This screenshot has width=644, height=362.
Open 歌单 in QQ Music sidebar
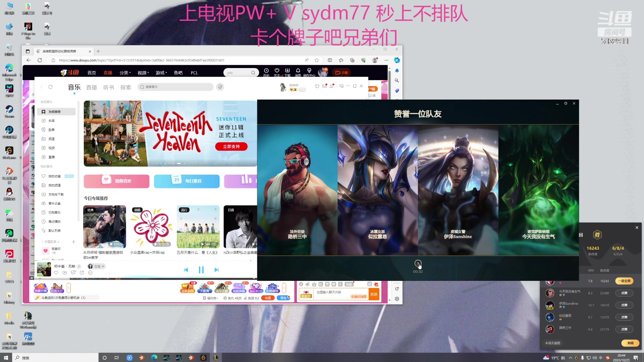56,130
